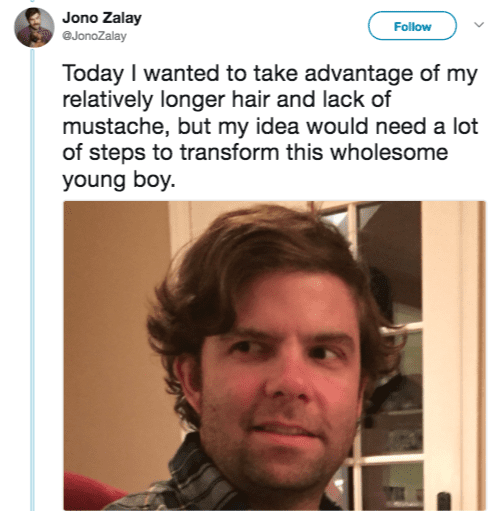Click the words 'longer hair' in tweet

pyautogui.click(x=216, y=100)
